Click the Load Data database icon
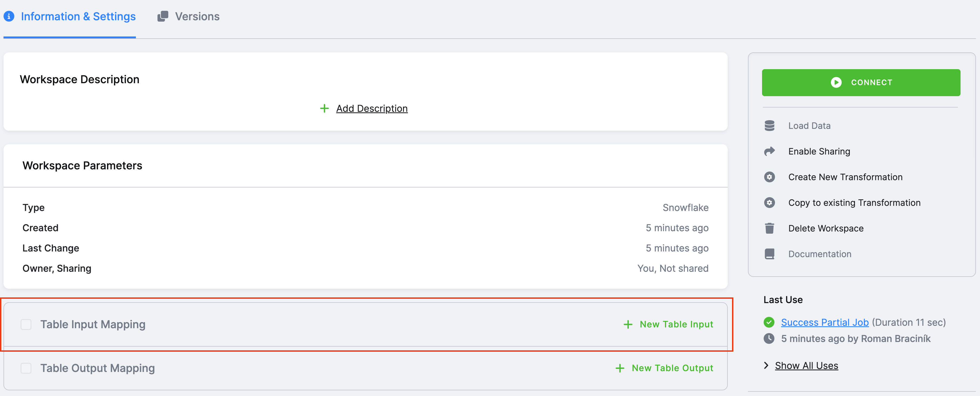Screen dimensions: 980x396 point(769,126)
